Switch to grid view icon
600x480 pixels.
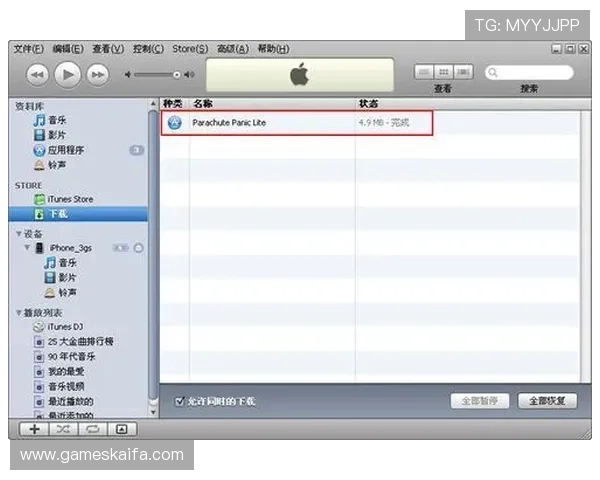(443, 72)
